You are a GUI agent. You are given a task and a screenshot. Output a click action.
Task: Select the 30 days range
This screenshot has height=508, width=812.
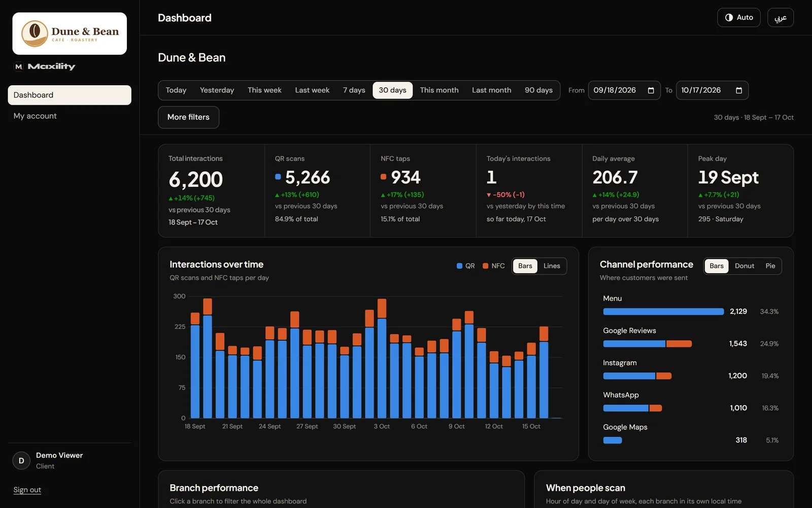(x=392, y=90)
